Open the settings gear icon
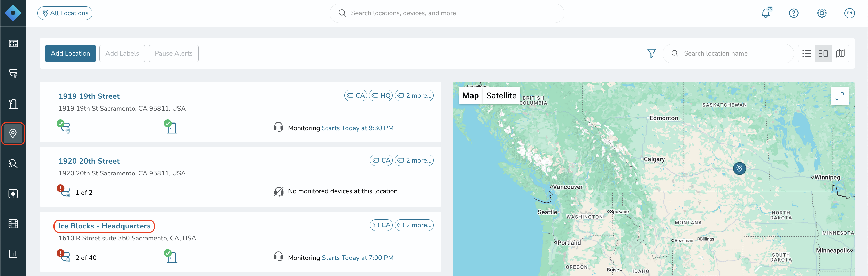The width and height of the screenshot is (868, 276). point(822,13)
